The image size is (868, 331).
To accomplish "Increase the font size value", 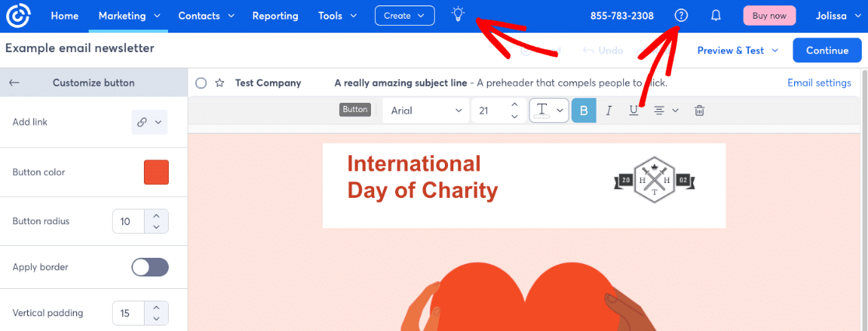I will click(514, 104).
